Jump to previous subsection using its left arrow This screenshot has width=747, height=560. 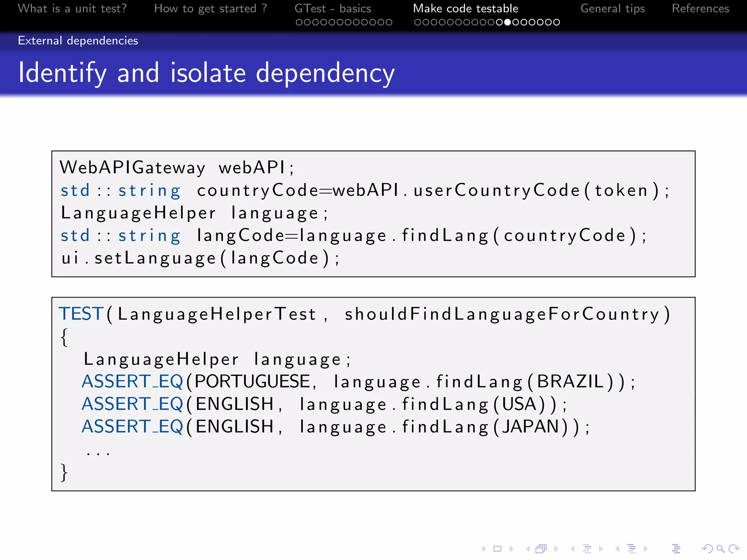pos(573,549)
